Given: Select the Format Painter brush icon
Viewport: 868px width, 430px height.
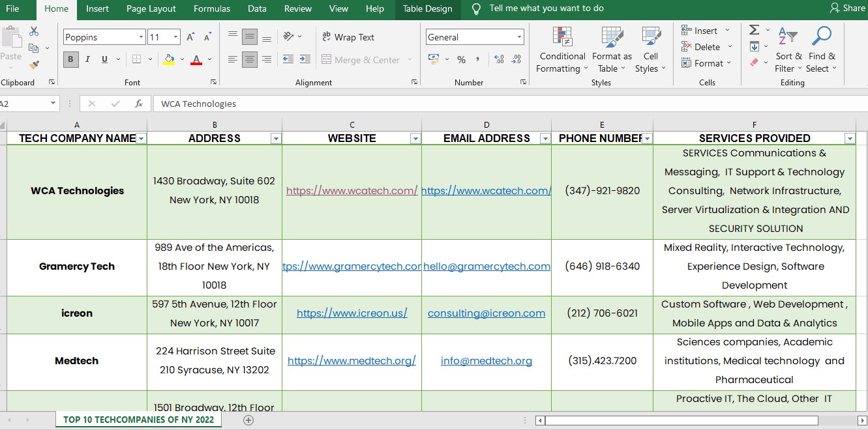Looking at the screenshot, I should pyautogui.click(x=34, y=64).
